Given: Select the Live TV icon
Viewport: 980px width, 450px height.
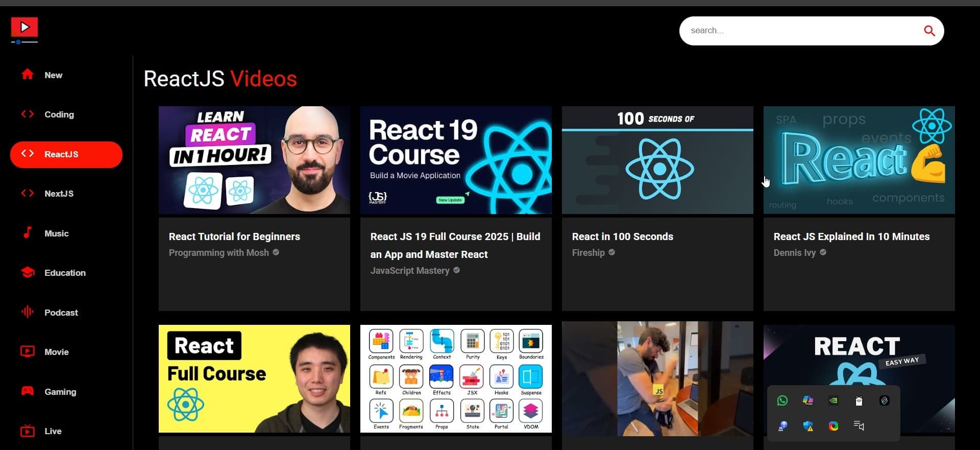Looking at the screenshot, I should click(x=28, y=431).
